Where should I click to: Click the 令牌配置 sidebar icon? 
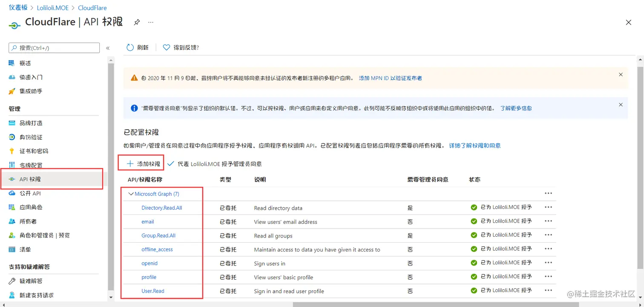(12, 165)
